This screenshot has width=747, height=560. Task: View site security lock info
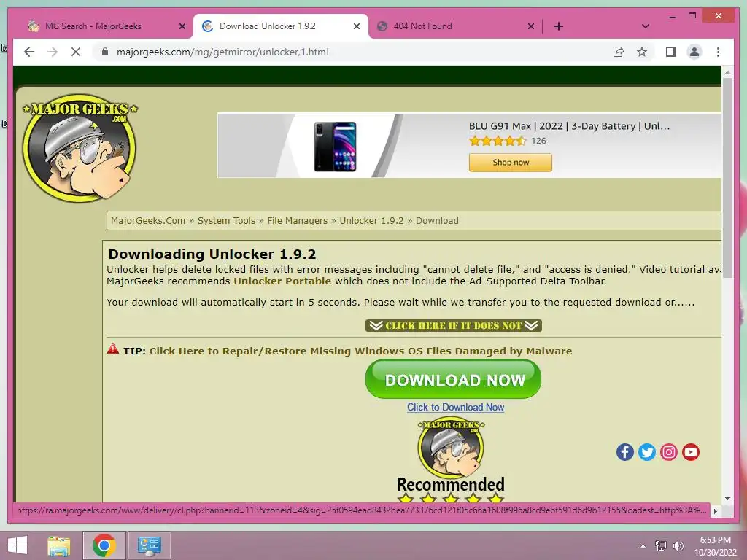tap(105, 52)
